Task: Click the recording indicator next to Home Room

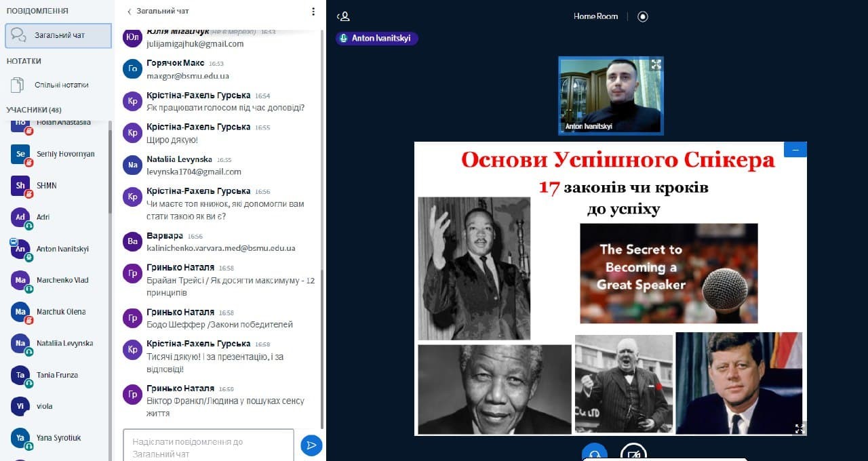Action: coord(643,16)
